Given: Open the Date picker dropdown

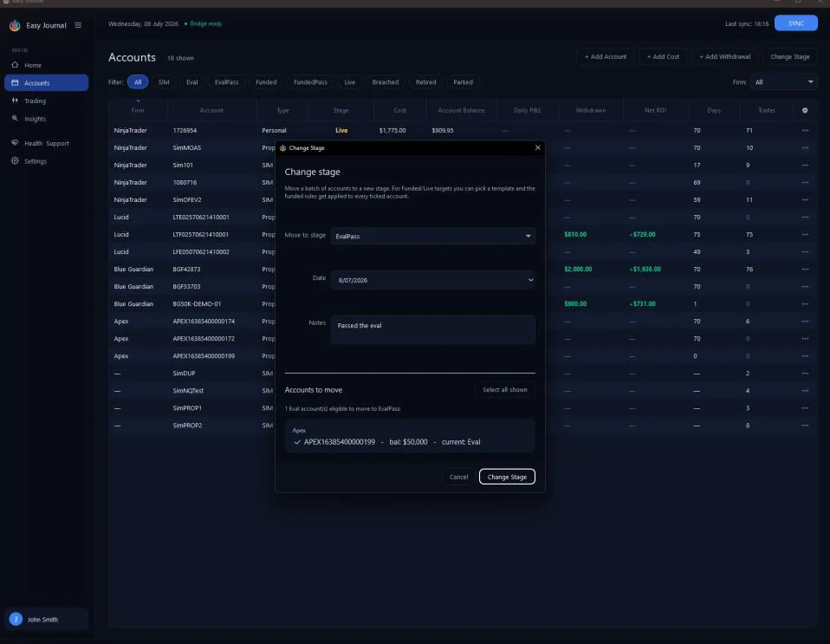Looking at the screenshot, I should pos(433,280).
